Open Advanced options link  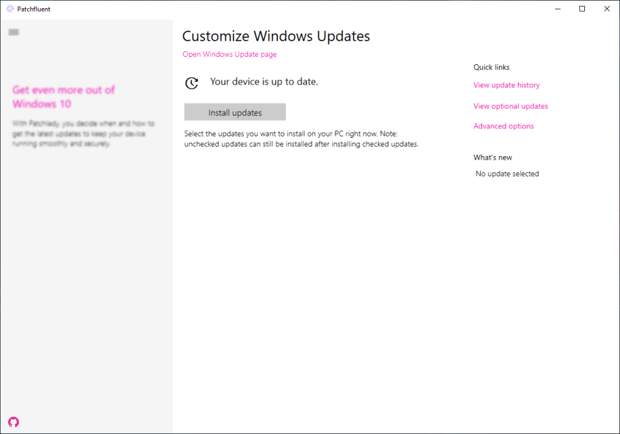pyautogui.click(x=503, y=126)
